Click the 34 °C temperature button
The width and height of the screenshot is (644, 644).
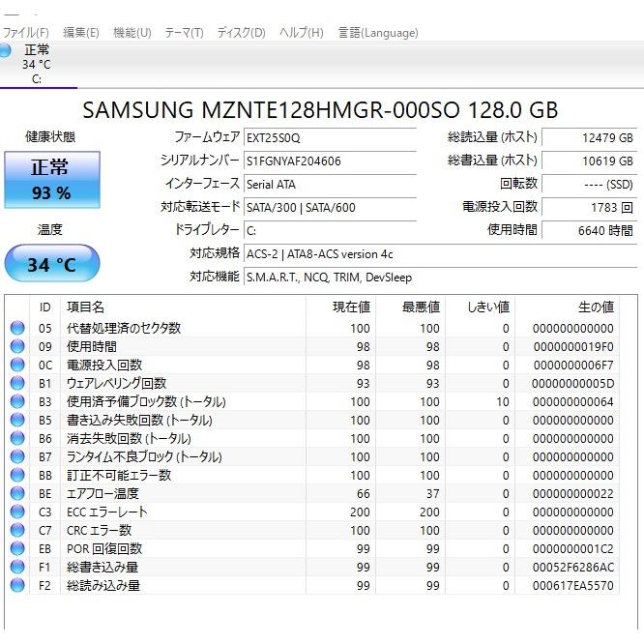tap(52, 264)
